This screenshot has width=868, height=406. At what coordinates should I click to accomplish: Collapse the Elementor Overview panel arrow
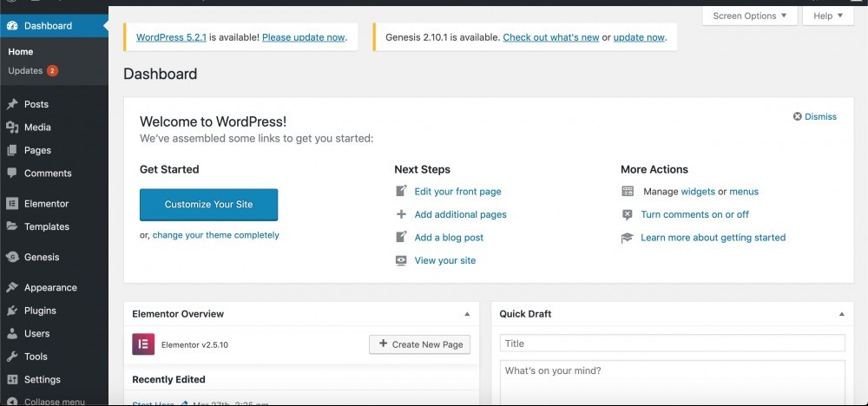coord(467,314)
